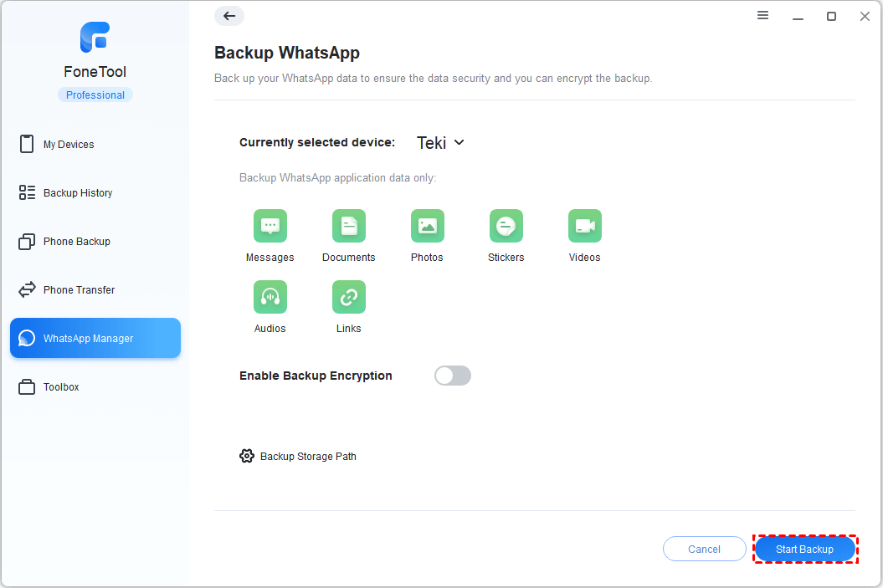The width and height of the screenshot is (883, 588).
Task: Expand the Teki device dropdown
Action: tap(439, 142)
